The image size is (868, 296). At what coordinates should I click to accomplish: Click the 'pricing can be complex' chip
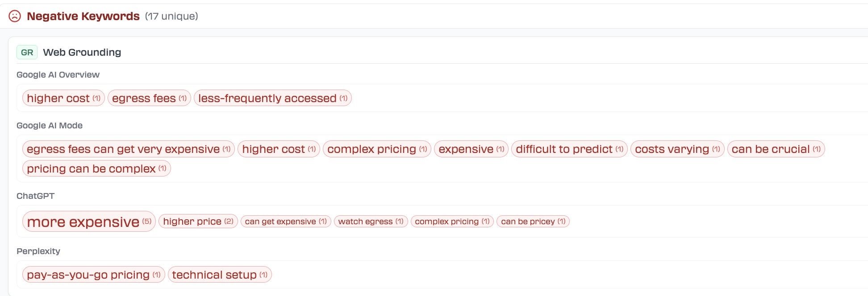click(x=96, y=169)
